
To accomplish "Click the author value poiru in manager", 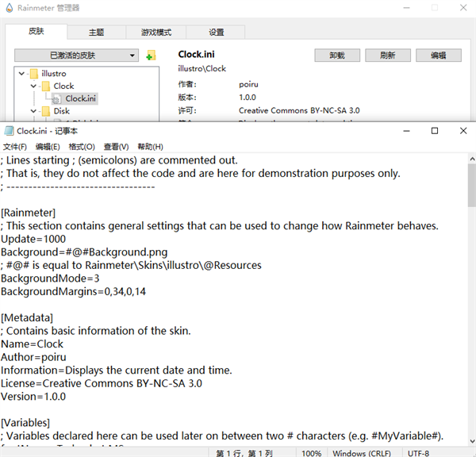I will 248,84.
